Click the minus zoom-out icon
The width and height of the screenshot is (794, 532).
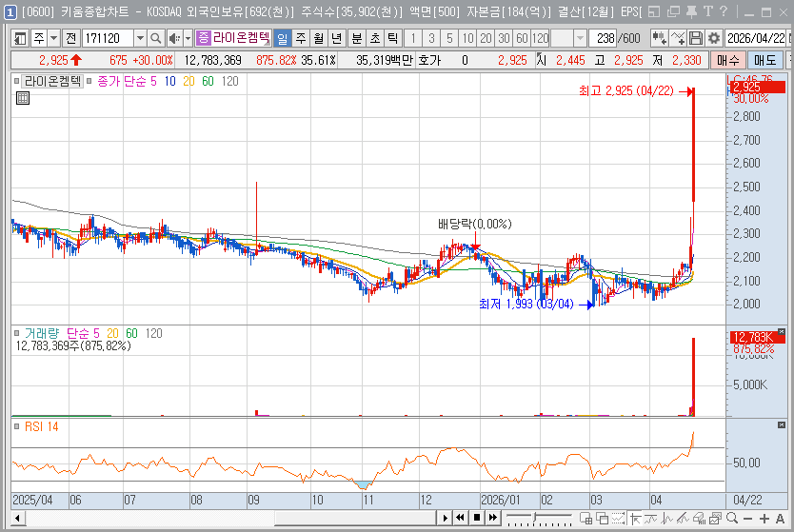[x=748, y=519]
